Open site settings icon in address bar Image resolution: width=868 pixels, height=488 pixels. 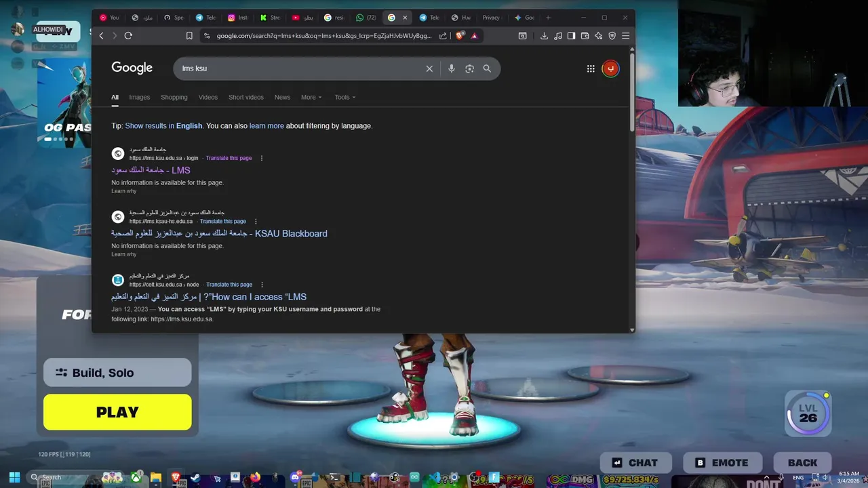point(207,36)
